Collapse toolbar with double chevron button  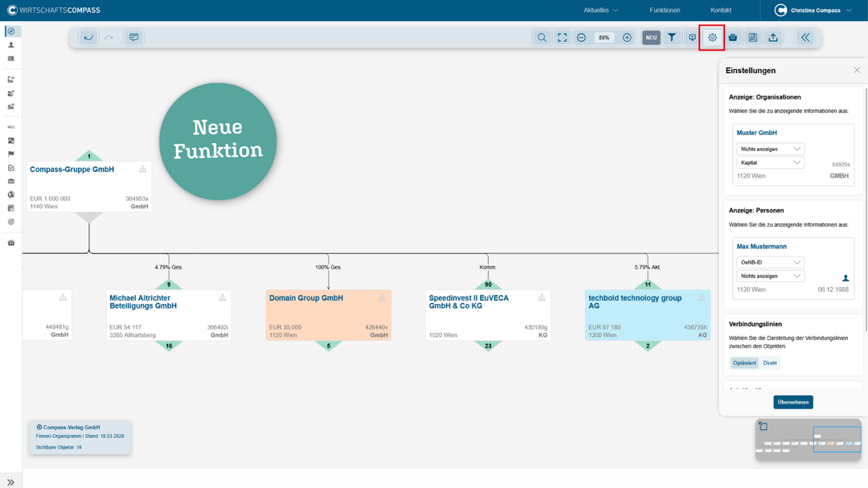(805, 38)
